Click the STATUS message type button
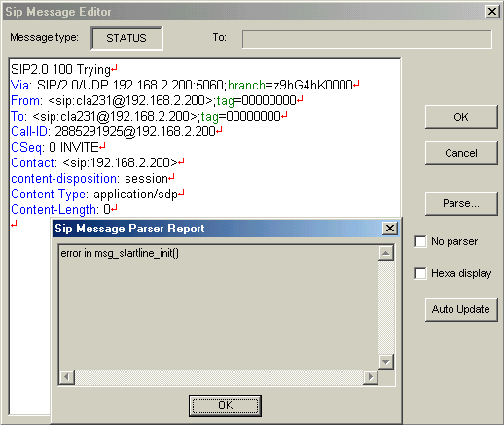This screenshot has width=504, height=425. [126, 38]
